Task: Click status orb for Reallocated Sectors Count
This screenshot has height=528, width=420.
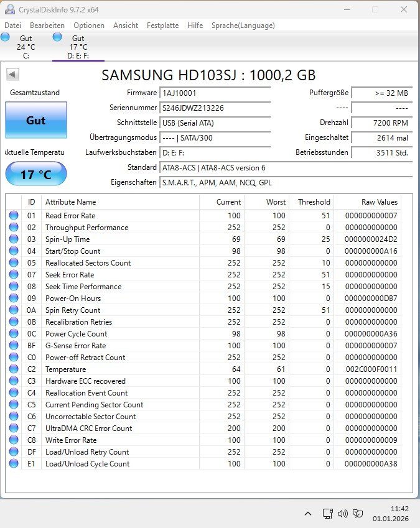Action: (14, 262)
